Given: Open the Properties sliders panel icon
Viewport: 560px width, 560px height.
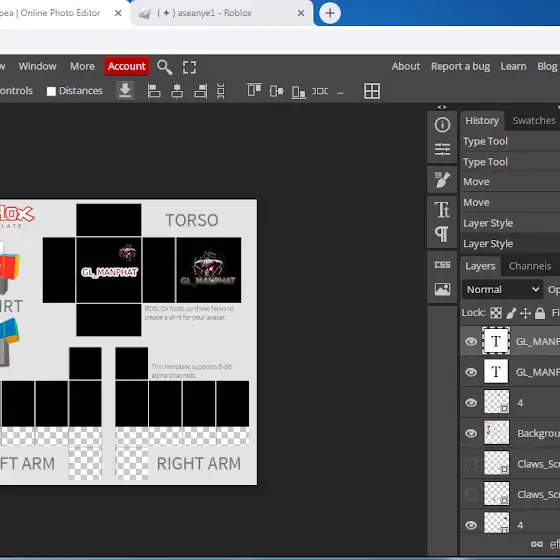Looking at the screenshot, I should [x=442, y=149].
